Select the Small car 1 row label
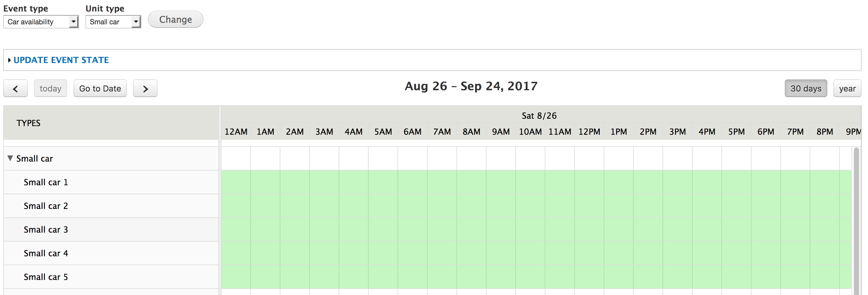 click(46, 182)
